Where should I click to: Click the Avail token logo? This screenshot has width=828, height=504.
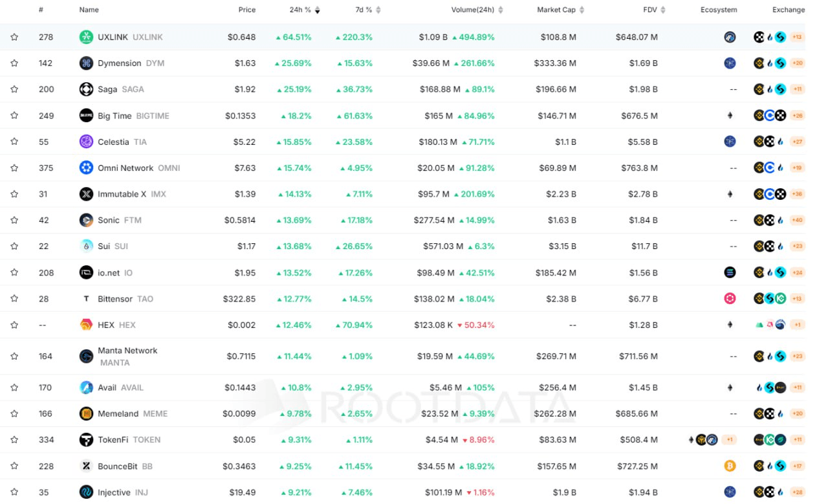coord(86,388)
